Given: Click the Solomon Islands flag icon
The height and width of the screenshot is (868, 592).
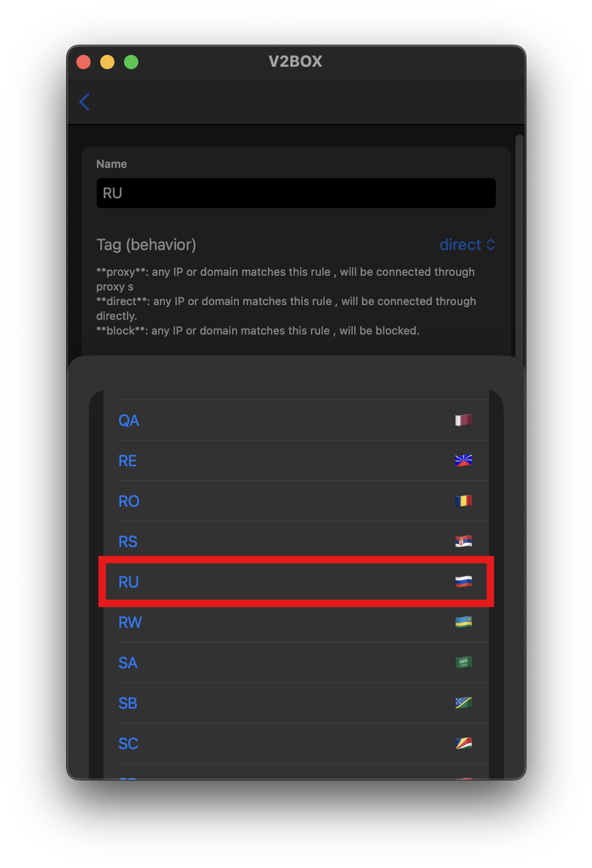Looking at the screenshot, I should click(x=463, y=703).
